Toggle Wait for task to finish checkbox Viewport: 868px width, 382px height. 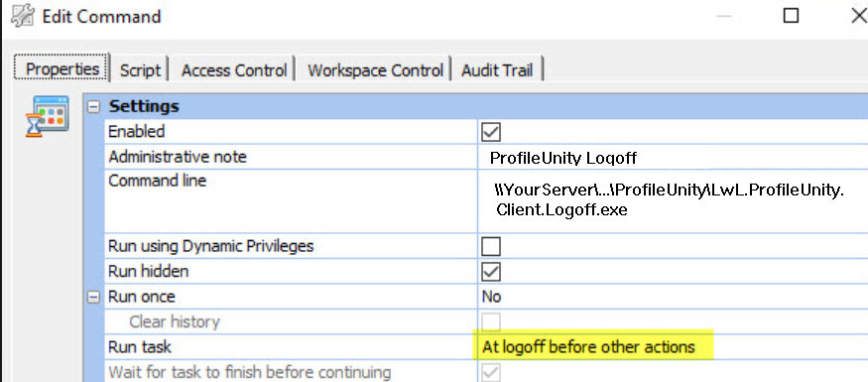pyautogui.click(x=492, y=373)
